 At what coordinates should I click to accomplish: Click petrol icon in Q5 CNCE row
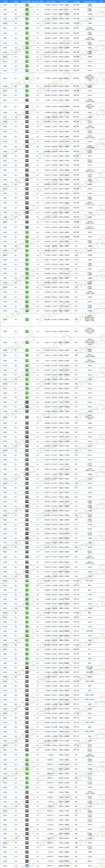[x=27, y=774]
